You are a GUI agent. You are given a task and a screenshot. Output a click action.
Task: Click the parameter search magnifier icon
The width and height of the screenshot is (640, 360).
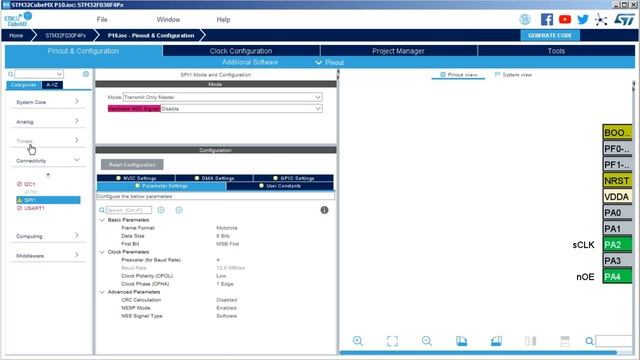[x=102, y=210]
